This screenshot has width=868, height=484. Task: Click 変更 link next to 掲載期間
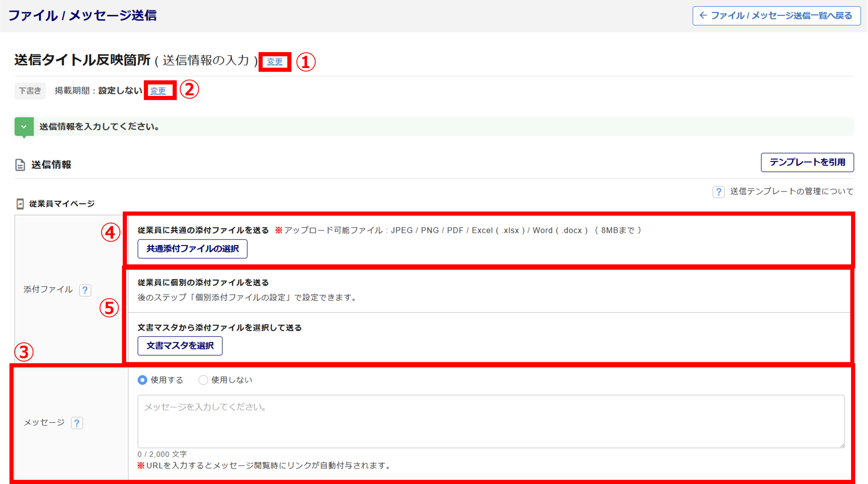pyautogui.click(x=158, y=91)
